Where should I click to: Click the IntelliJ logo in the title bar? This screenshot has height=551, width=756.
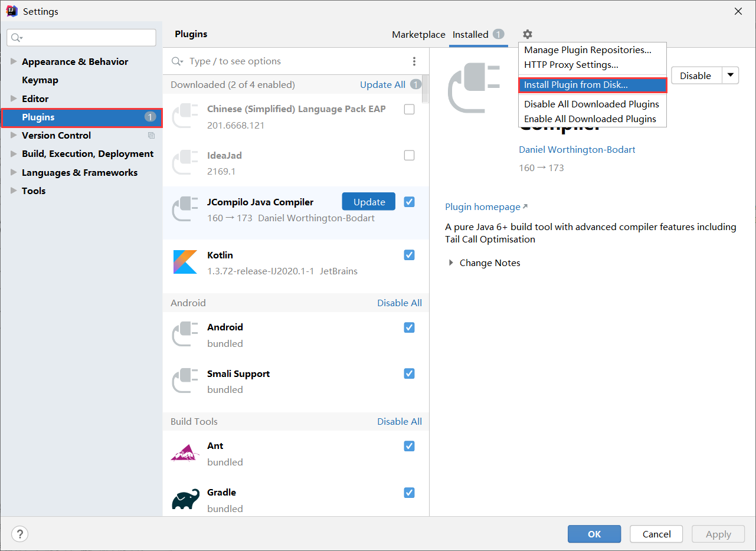(x=12, y=11)
